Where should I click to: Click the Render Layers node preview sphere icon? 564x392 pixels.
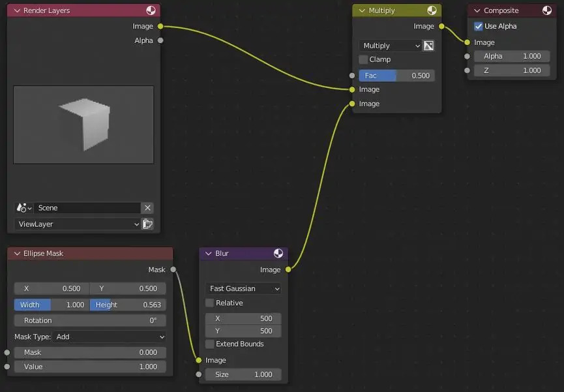point(151,10)
